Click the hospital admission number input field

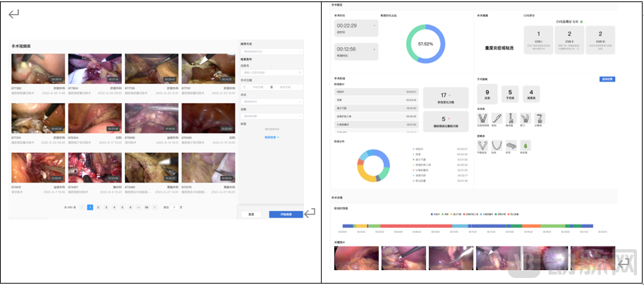point(271,72)
